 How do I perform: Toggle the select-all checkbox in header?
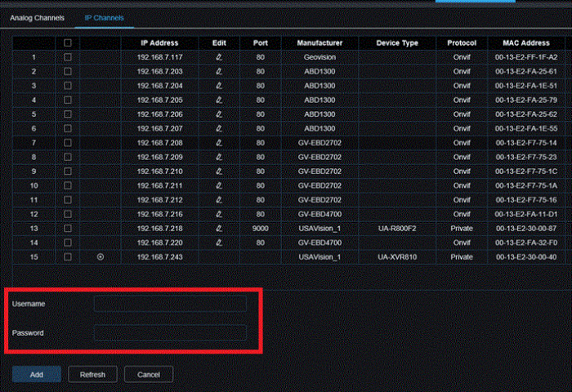68,42
